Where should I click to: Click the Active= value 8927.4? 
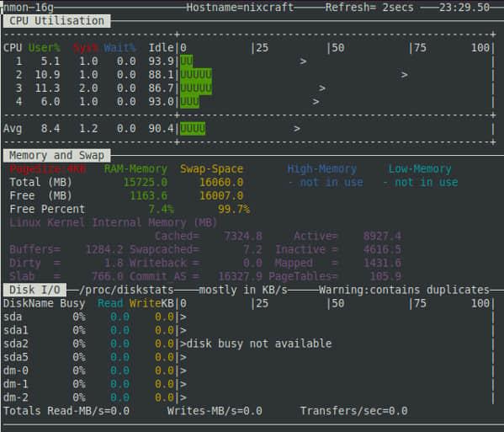point(382,236)
